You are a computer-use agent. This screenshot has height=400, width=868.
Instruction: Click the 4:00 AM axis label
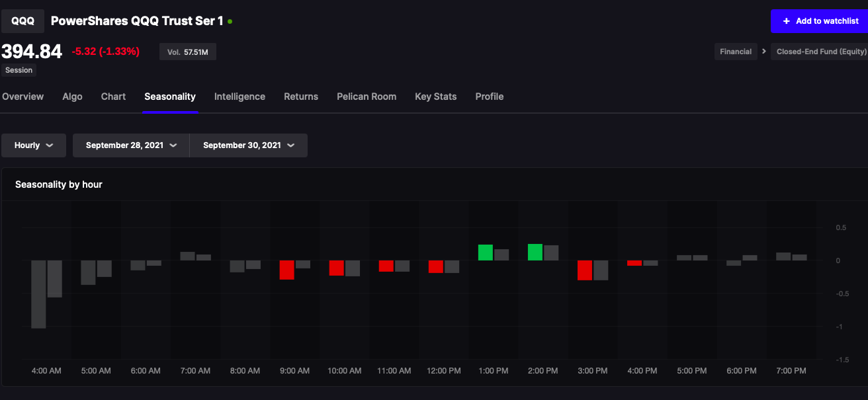point(46,371)
